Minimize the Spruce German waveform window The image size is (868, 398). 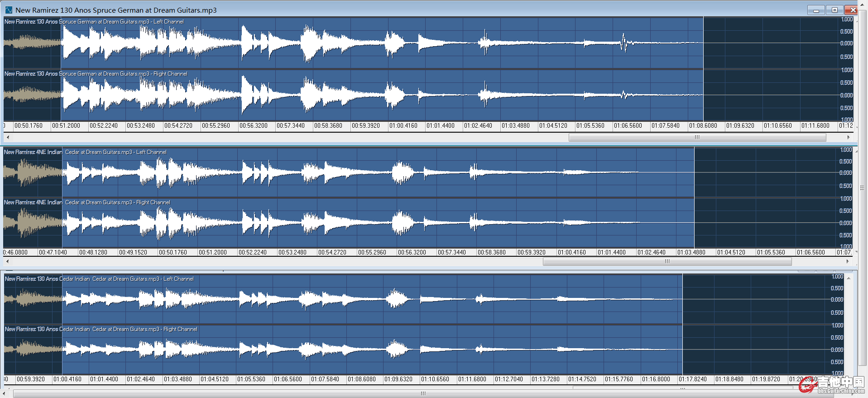click(x=816, y=10)
